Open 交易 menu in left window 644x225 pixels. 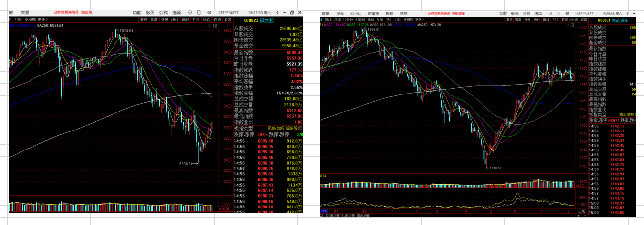(25, 13)
